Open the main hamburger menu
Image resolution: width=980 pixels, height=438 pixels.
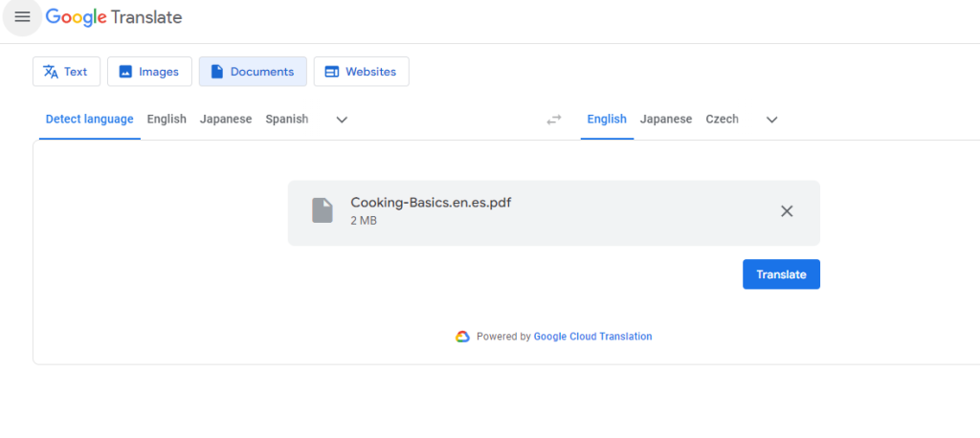[23, 17]
